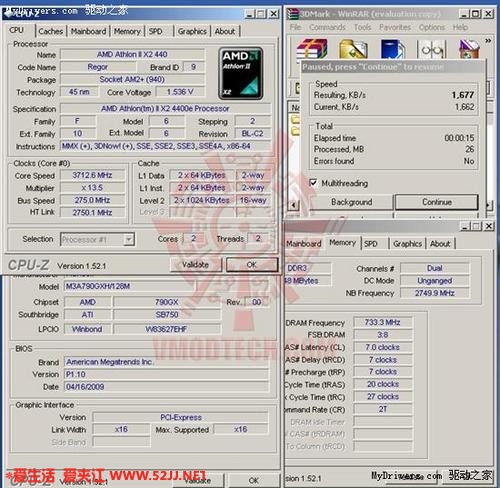500x488 pixels.
Task: Open the Commands menu in WinRAR
Action: (x=327, y=27)
